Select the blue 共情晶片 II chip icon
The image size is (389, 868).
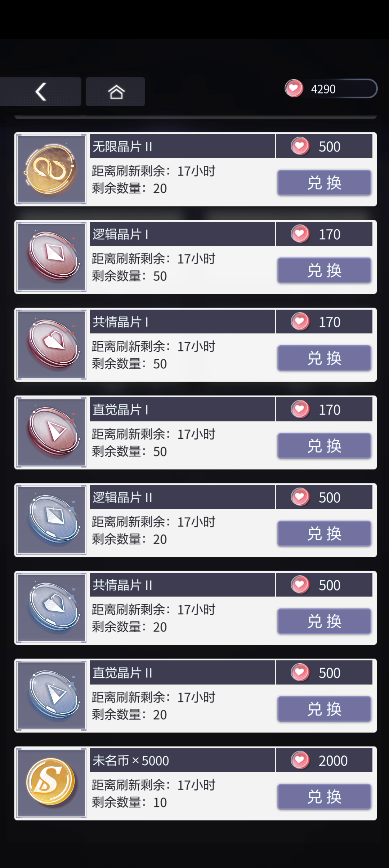coord(51,608)
